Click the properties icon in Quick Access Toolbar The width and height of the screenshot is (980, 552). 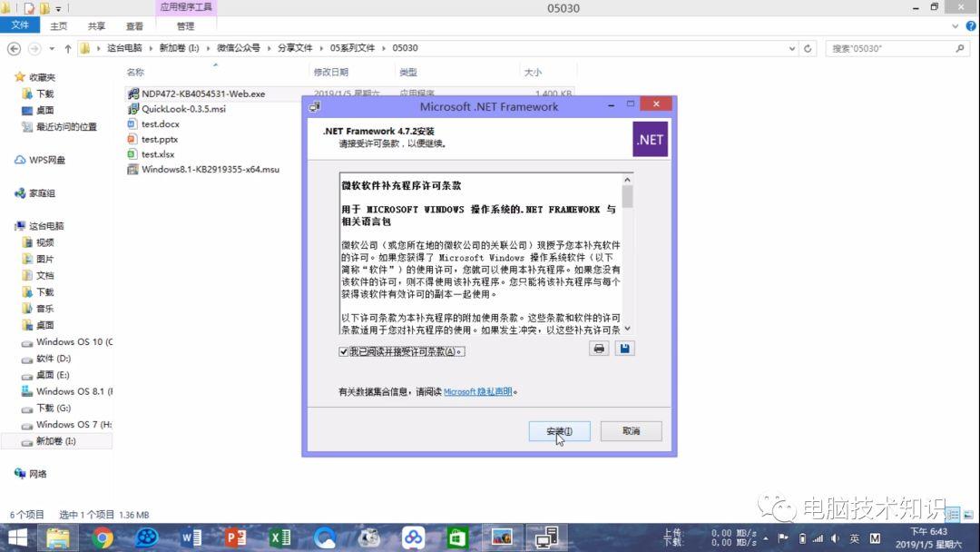pos(29,8)
